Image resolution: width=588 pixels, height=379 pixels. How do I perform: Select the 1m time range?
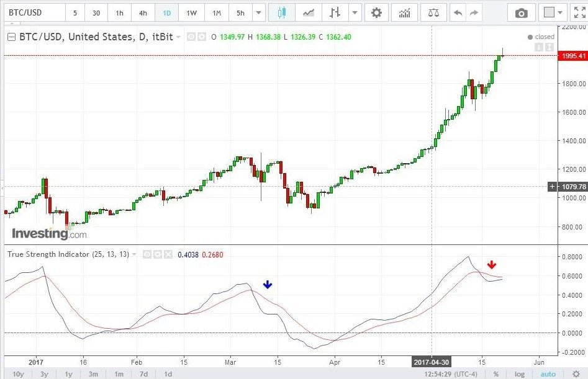click(119, 374)
